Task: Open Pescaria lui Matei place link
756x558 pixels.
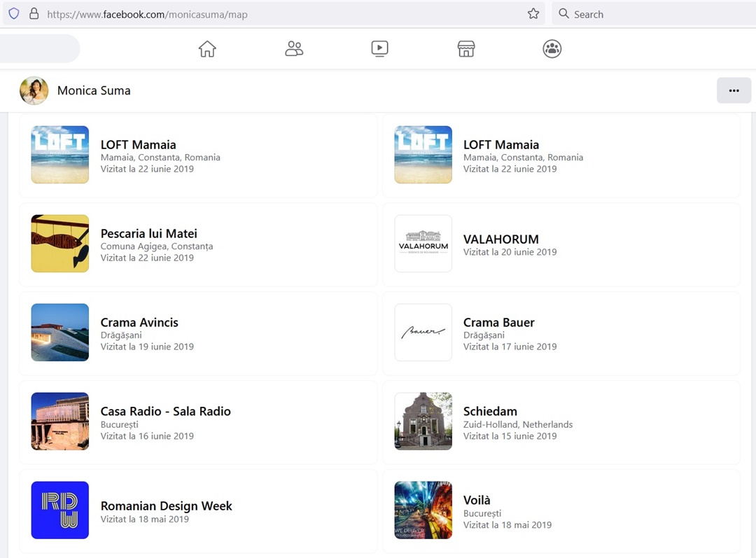Action: click(149, 234)
